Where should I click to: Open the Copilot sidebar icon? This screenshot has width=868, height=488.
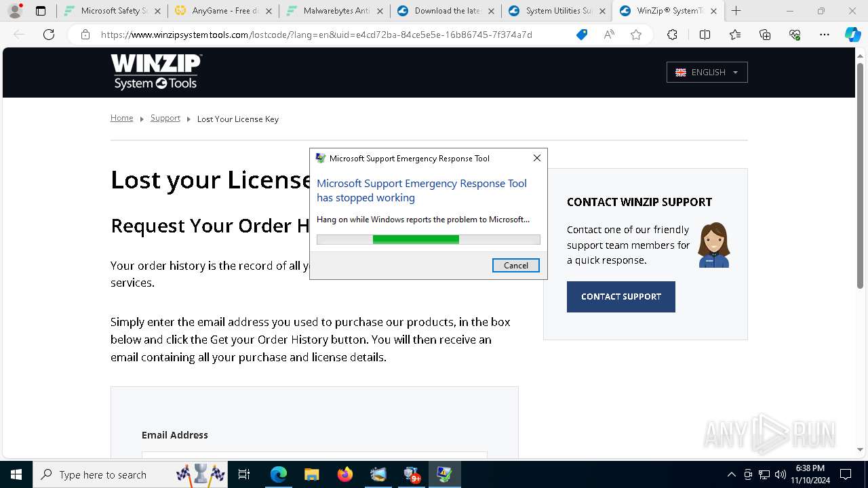852,35
